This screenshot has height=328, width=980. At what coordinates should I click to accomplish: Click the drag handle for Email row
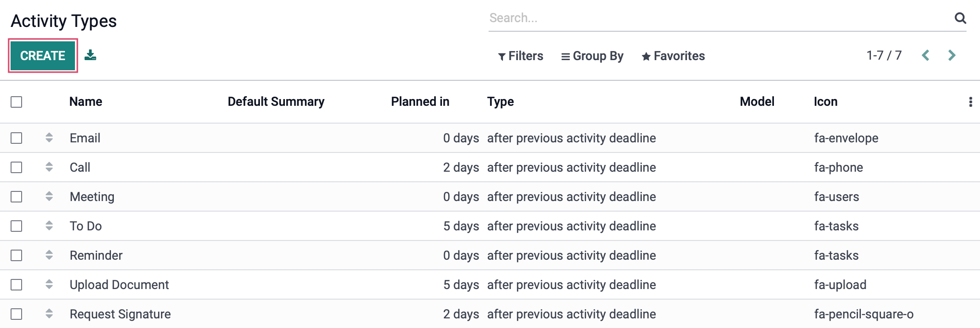pyautogui.click(x=49, y=138)
